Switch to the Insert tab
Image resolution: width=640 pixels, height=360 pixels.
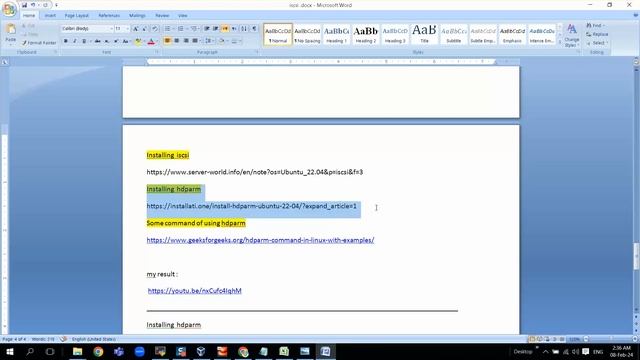click(x=50, y=16)
